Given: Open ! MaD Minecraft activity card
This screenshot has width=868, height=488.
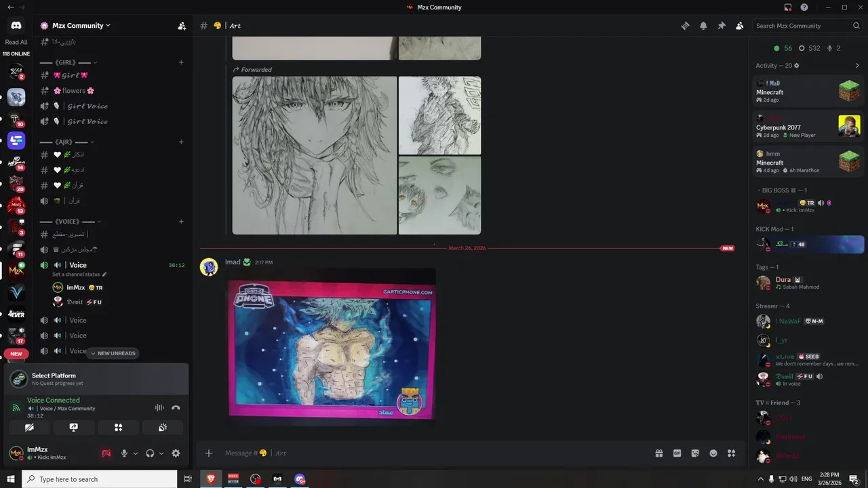Looking at the screenshot, I should pos(808,91).
